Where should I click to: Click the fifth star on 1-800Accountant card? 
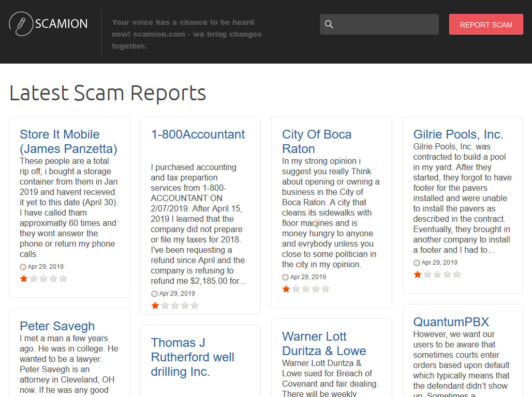[x=195, y=306]
